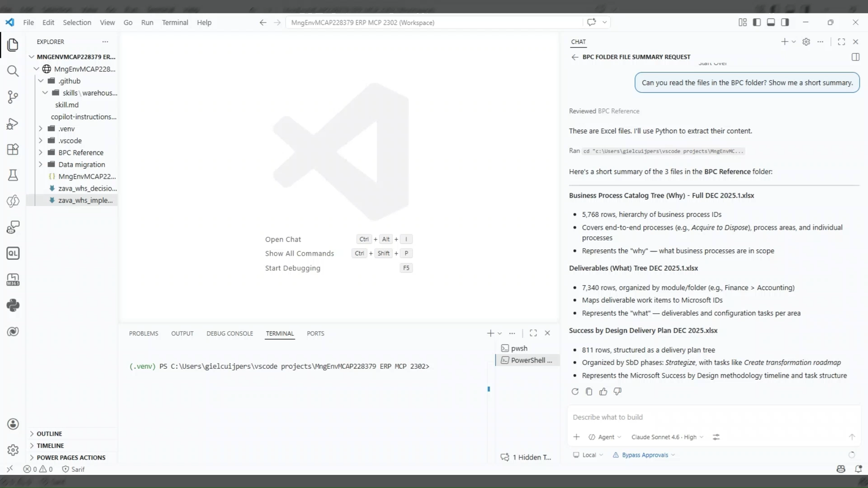The height and width of the screenshot is (488, 868).
Task: Open the Extensions view
Action: pos(13,149)
